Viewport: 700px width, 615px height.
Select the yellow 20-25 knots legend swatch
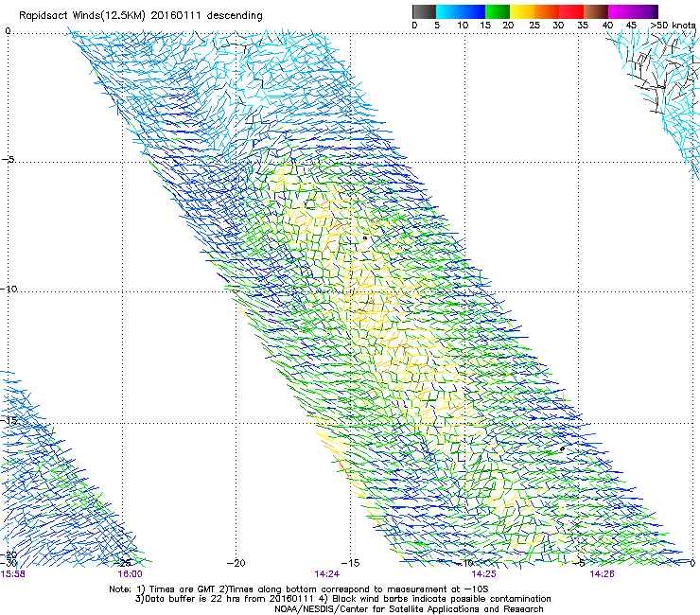coord(522,11)
